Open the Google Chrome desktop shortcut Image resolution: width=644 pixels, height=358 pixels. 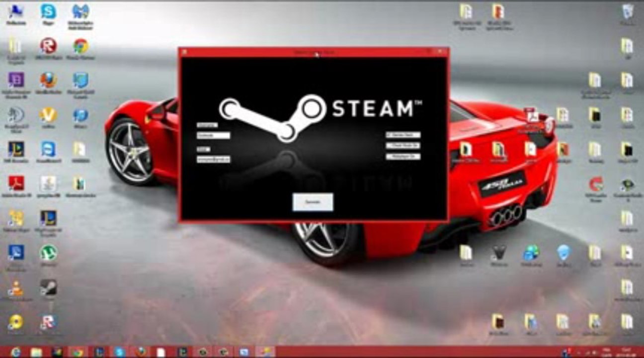pos(80,46)
